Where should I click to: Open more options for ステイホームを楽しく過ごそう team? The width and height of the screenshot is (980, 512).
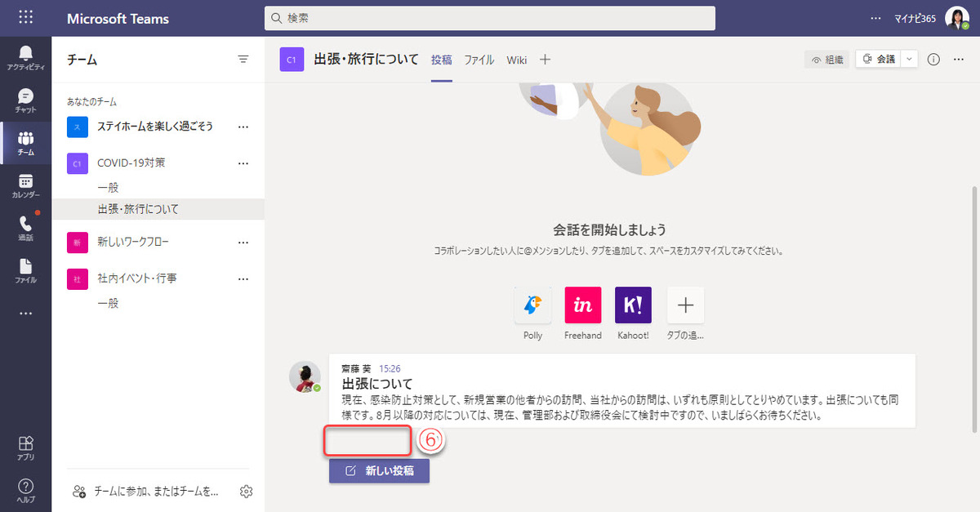(x=243, y=127)
